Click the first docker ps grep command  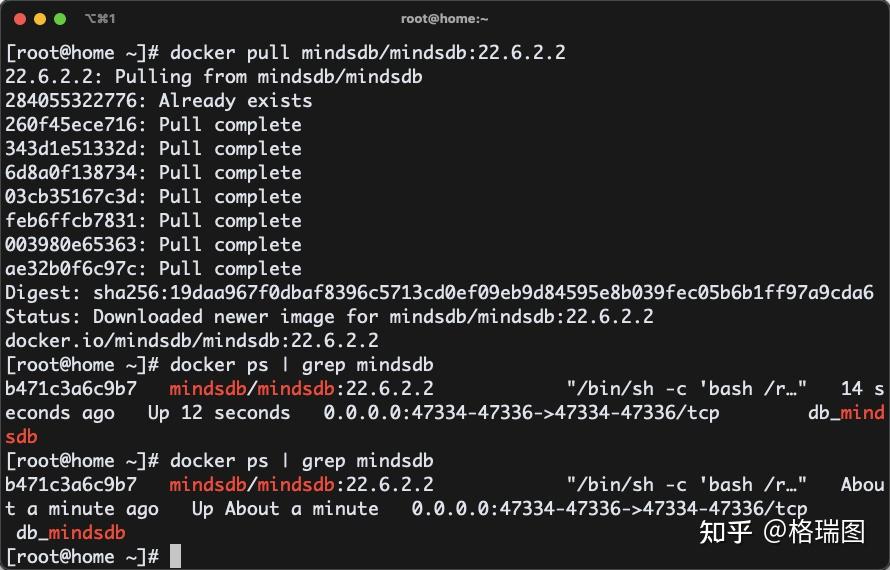[301, 364]
